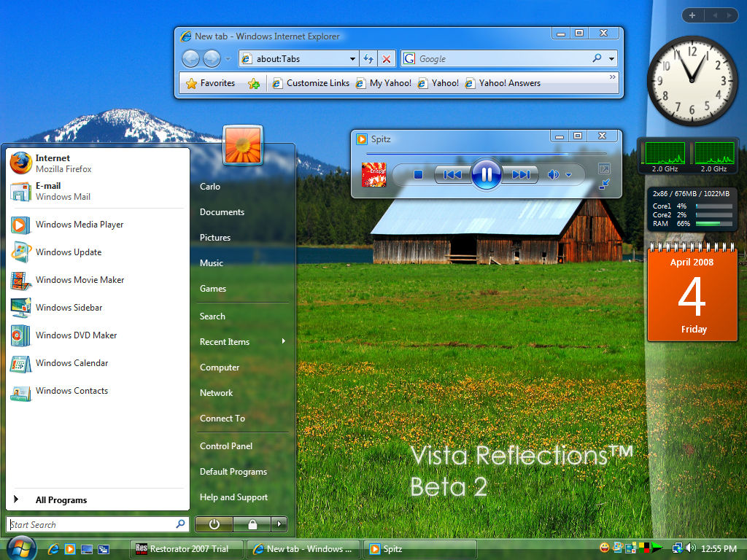Image resolution: width=747 pixels, height=560 pixels.
Task: Expand All Programs list
Action: (x=98, y=499)
